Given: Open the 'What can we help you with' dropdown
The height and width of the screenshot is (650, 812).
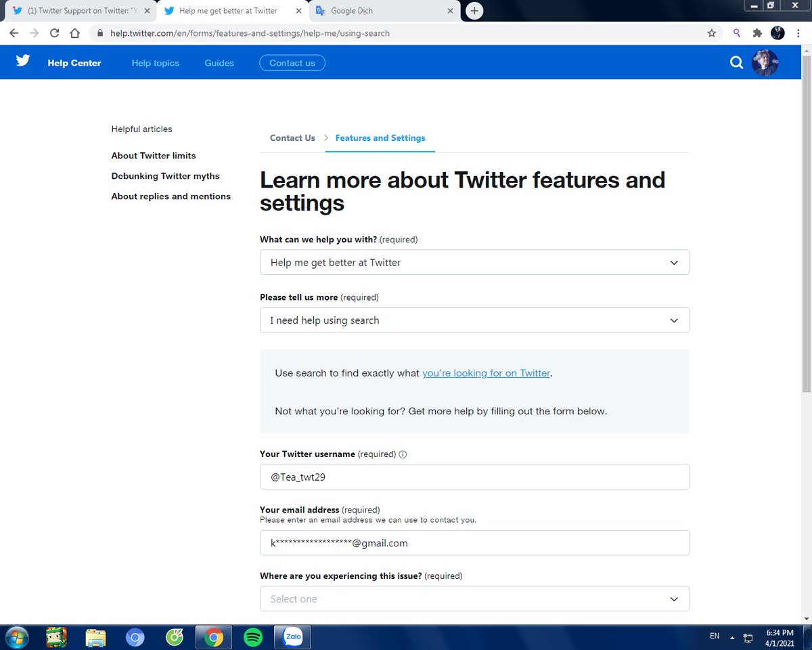Looking at the screenshot, I should click(x=474, y=262).
